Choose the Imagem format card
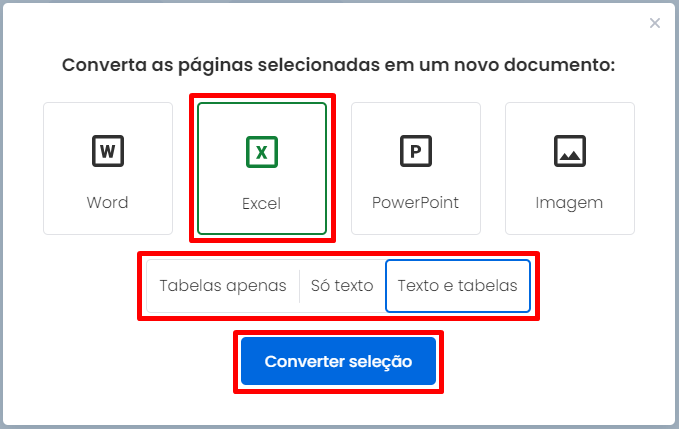The height and width of the screenshot is (429, 679). (570, 168)
